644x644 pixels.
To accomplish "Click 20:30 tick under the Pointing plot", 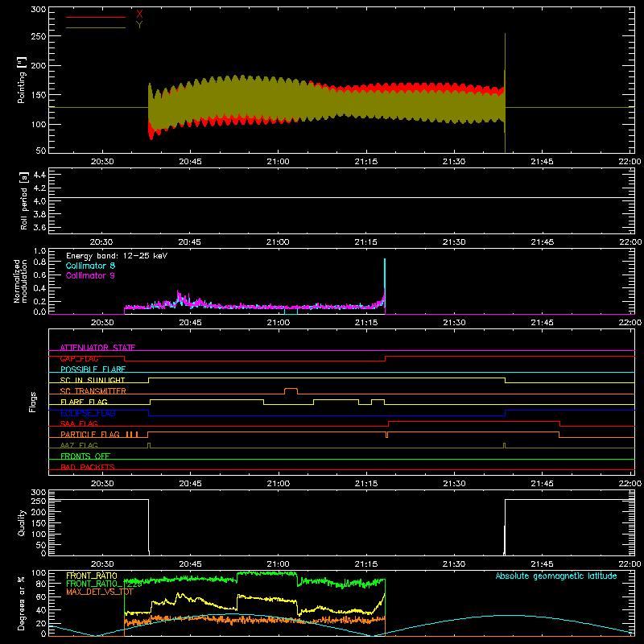I will pyautogui.click(x=102, y=162).
